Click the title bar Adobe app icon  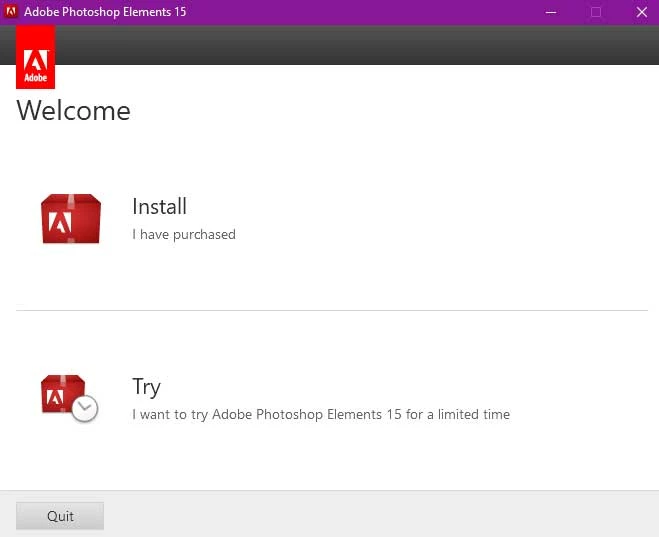pos(11,11)
